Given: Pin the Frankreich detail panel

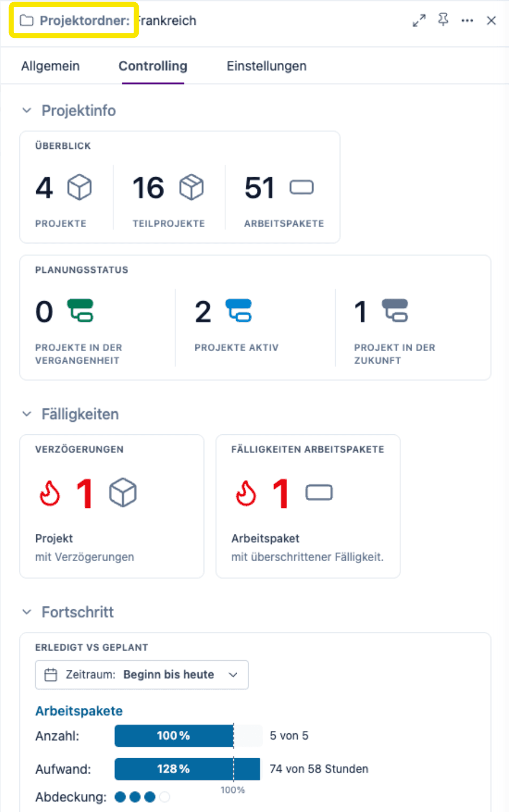Looking at the screenshot, I should coord(443,20).
